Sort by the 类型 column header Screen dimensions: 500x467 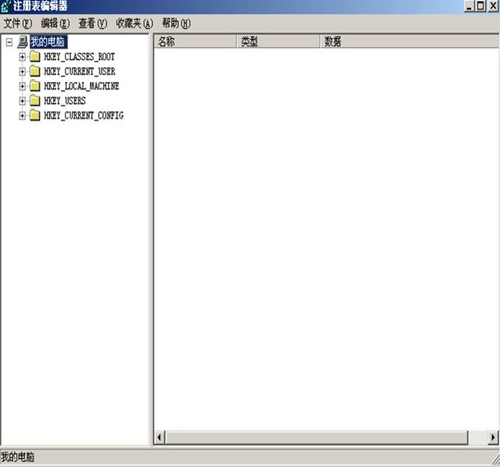coord(278,42)
